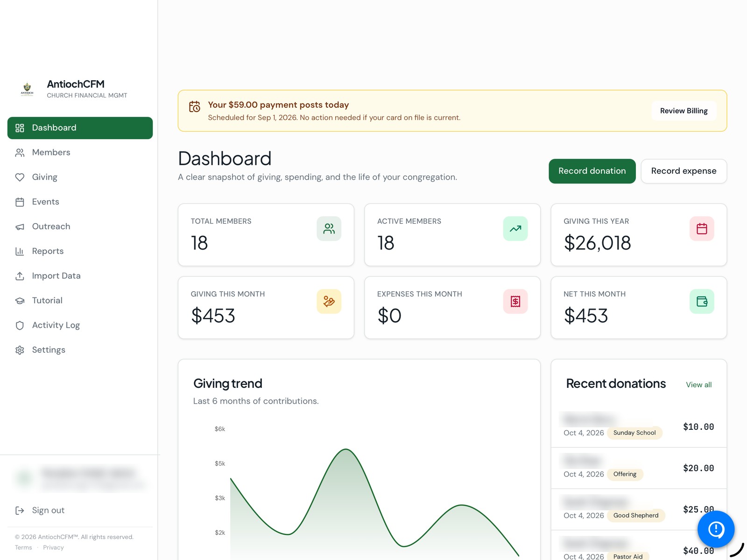Click Record expense button

(x=684, y=171)
